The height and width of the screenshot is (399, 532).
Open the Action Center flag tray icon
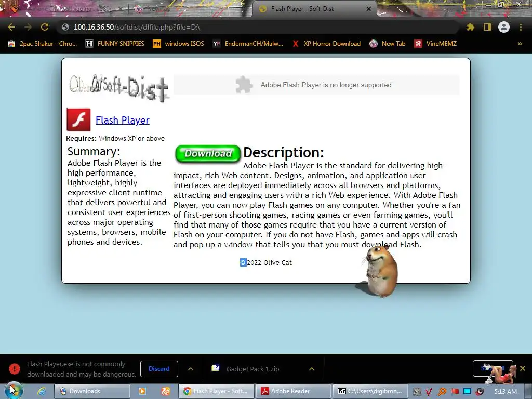pos(455,392)
